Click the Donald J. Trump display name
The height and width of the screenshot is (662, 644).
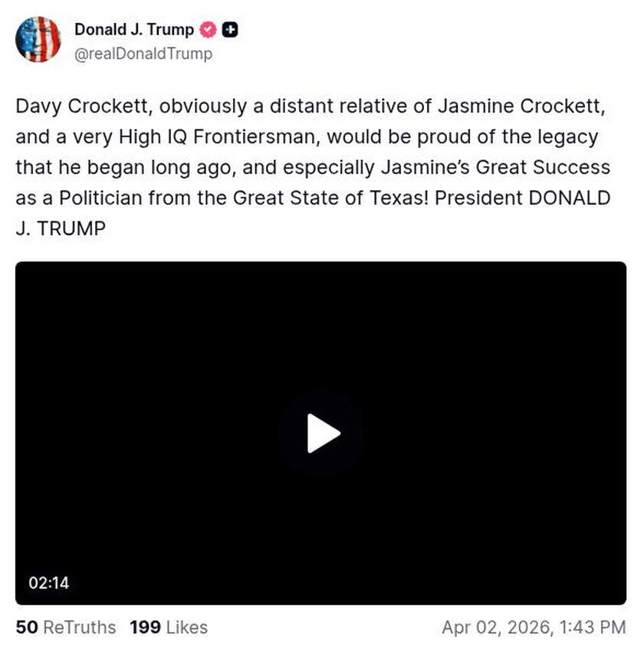tap(133, 30)
